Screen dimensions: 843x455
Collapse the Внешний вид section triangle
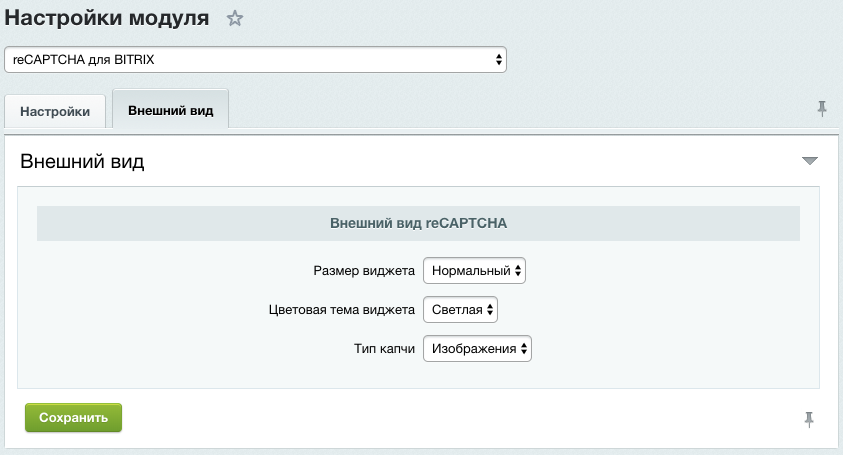pos(809,161)
